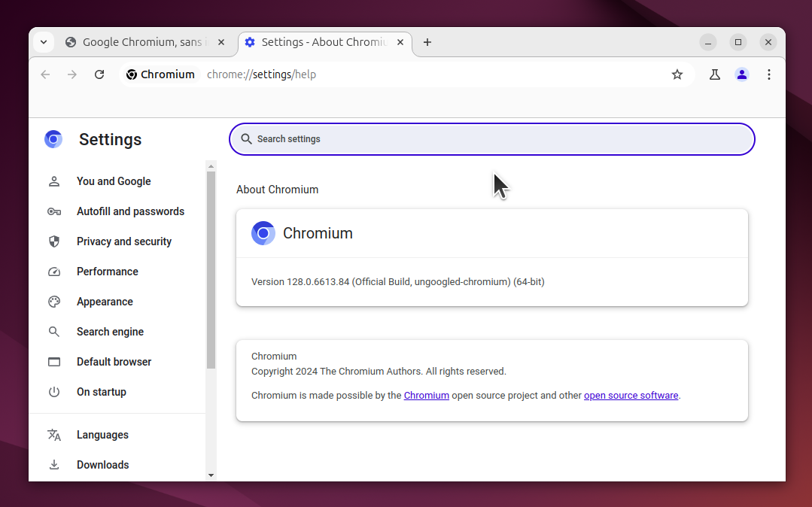
Task: Click the Copyright 2024 The Chromium Authors text
Action: pyautogui.click(x=379, y=372)
